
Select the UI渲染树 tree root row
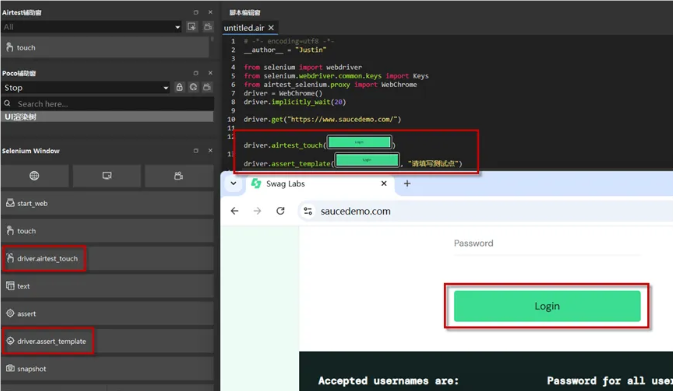coord(107,117)
